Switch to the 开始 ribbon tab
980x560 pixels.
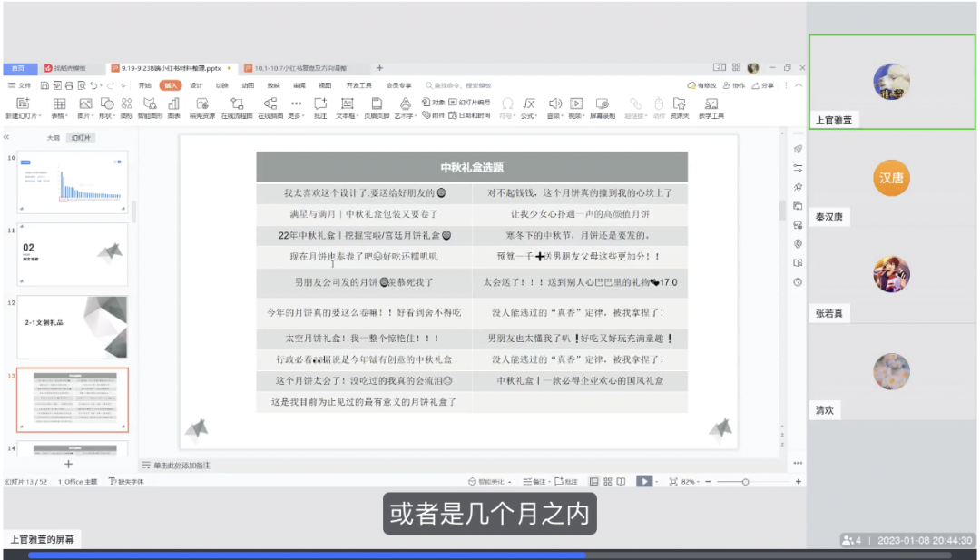click(x=145, y=85)
